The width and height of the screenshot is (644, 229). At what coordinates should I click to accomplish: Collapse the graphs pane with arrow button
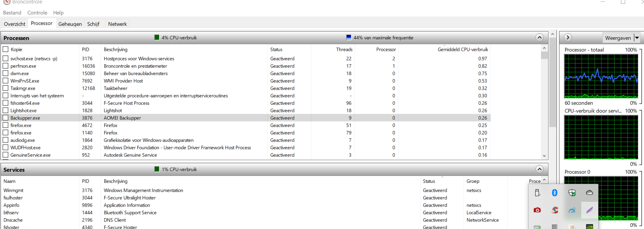point(568,37)
